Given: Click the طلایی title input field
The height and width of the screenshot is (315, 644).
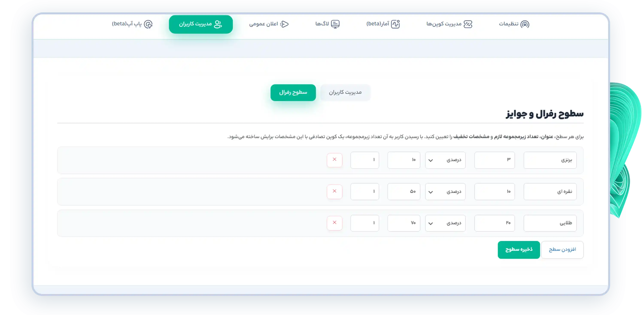Looking at the screenshot, I should [x=550, y=223].
